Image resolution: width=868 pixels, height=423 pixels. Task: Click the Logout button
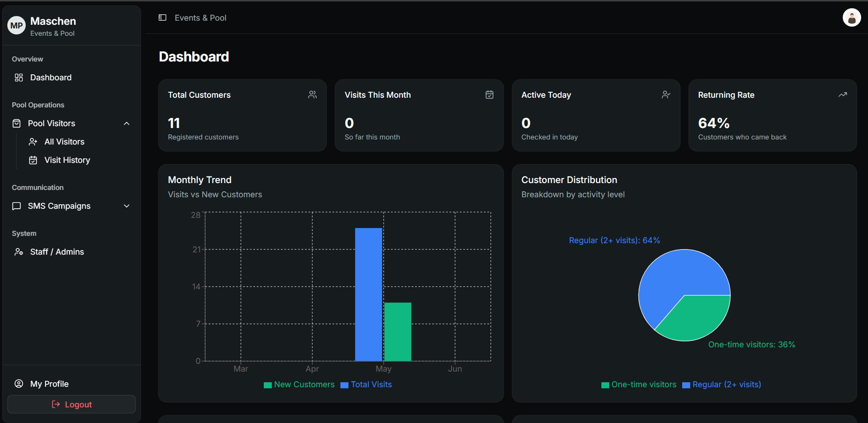(x=72, y=404)
